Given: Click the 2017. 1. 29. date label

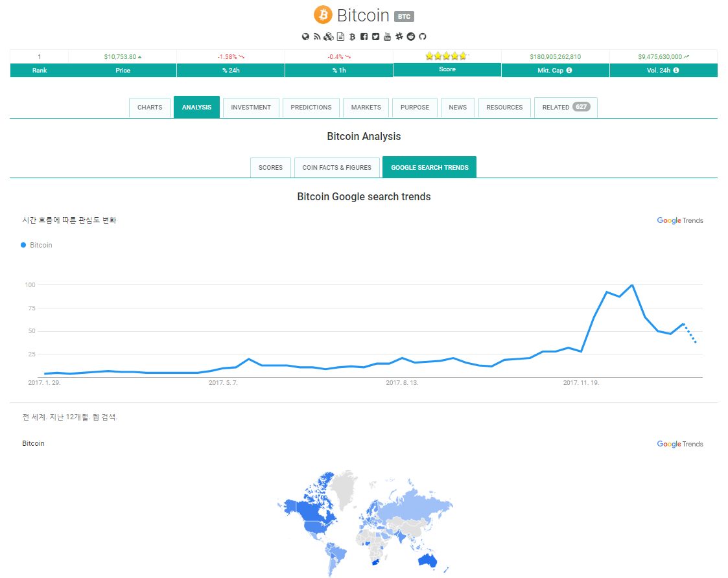Looking at the screenshot, I should click(x=44, y=383).
